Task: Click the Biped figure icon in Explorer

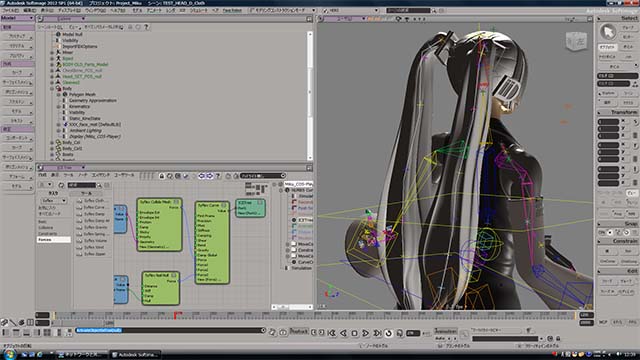Action: (58, 58)
